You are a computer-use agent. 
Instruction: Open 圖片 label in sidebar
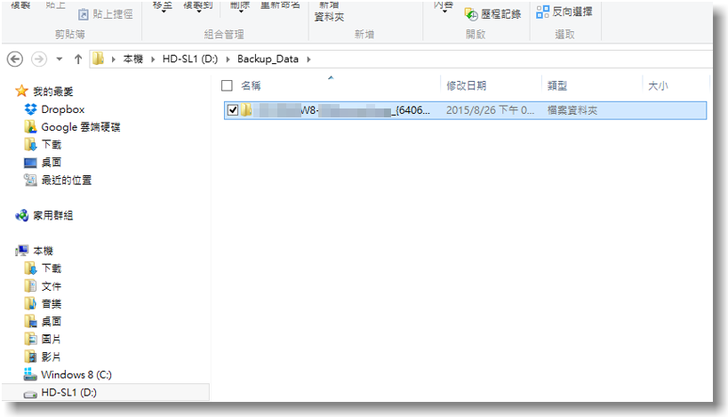51,339
